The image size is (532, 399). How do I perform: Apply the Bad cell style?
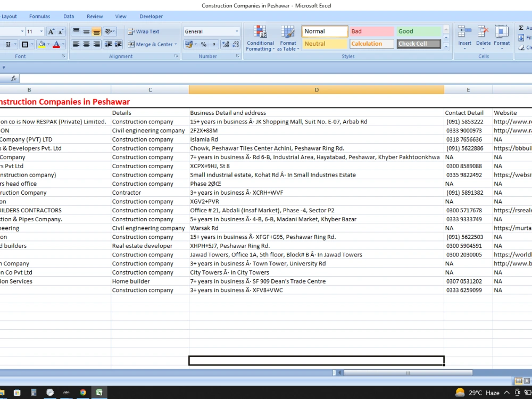372,31
